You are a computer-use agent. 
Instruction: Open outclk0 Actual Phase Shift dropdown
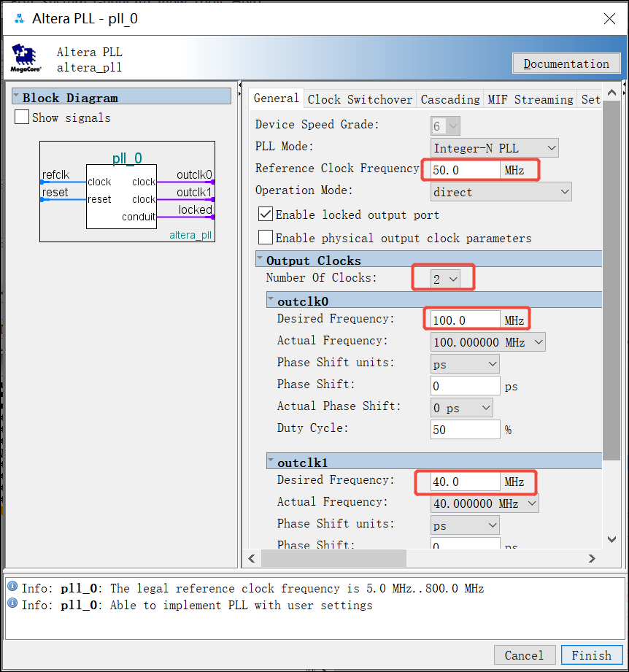[x=461, y=408]
